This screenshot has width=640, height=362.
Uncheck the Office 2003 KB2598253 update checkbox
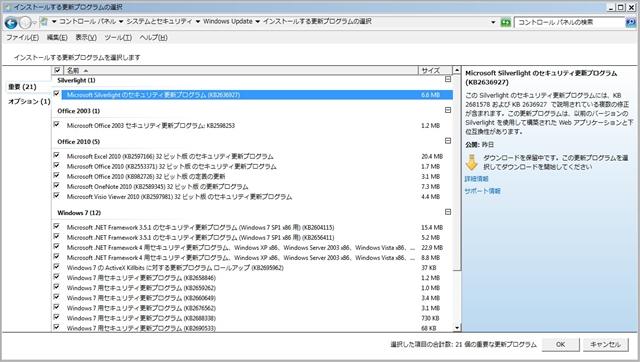click(x=57, y=125)
